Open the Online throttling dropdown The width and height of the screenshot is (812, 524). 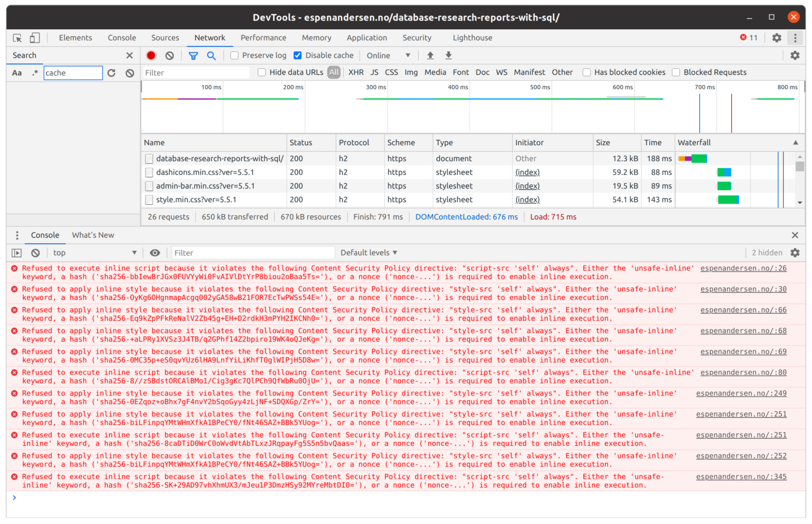click(x=388, y=56)
